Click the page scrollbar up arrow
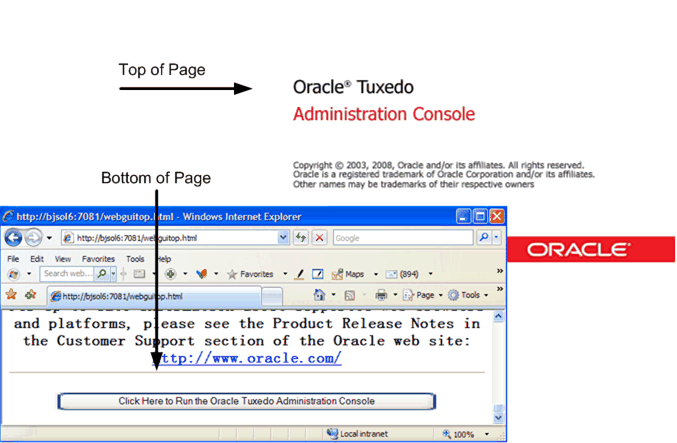This screenshot has height=443, width=677. pos(498,316)
